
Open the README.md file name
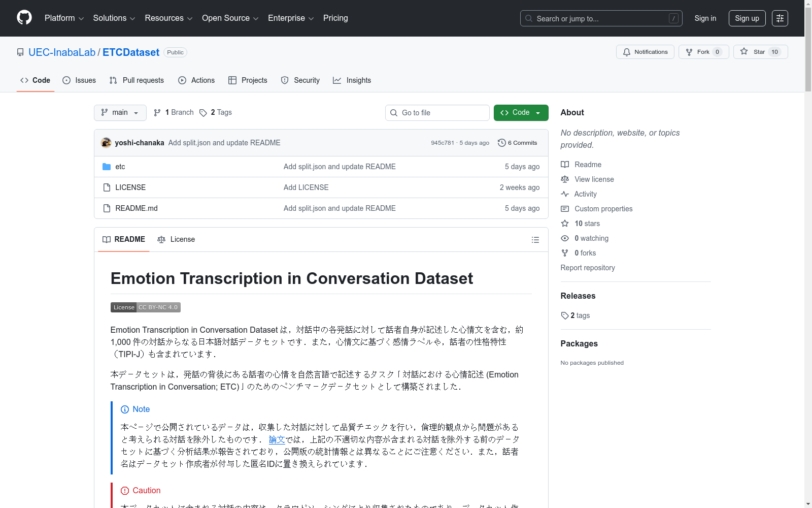click(137, 208)
